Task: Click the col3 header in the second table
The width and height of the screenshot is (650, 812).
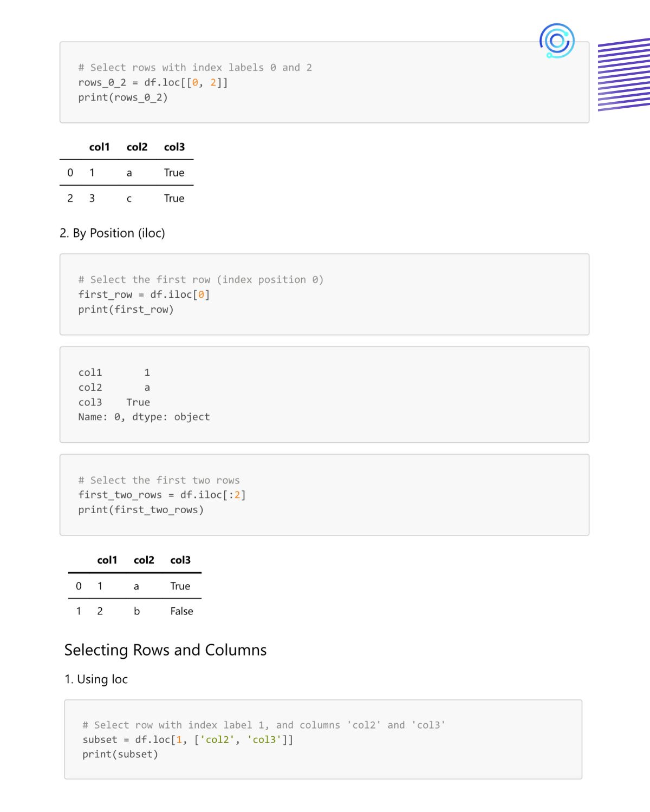Action: pos(180,560)
